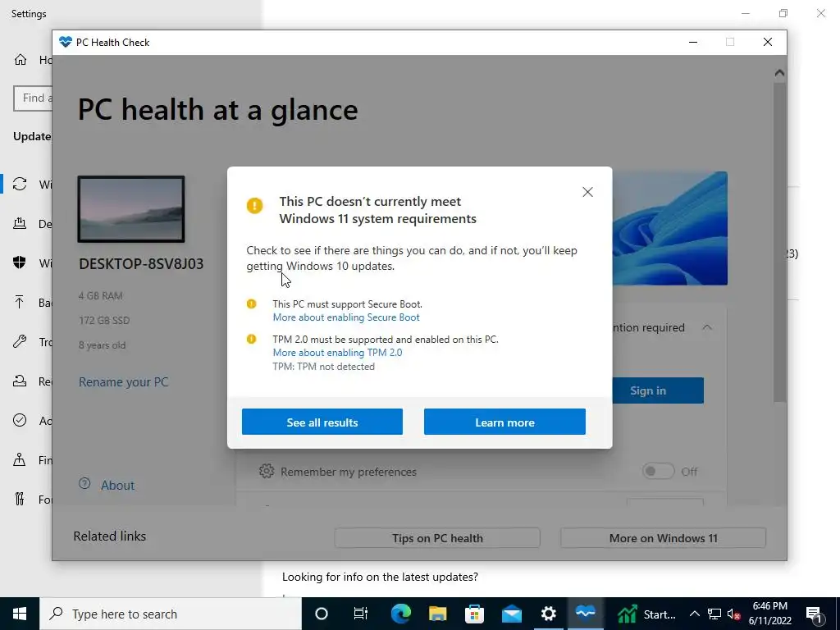Image resolution: width=840 pixels, height=630 pixels.
Task: Collapse the Attention required section chevron
Action: click(707, 327)
